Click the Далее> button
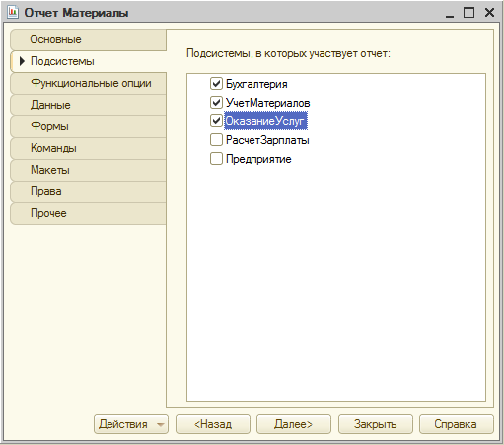The height and width of the screenshot is (445, 504). coord(294,424)
